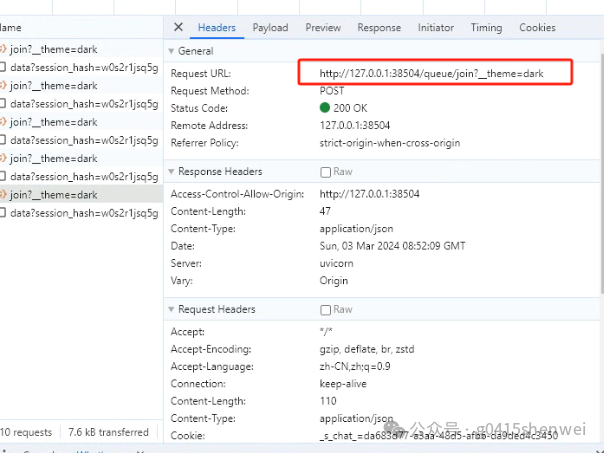
Task: Click the 7.6 kB transferred status entry
Action: (108, 432)
